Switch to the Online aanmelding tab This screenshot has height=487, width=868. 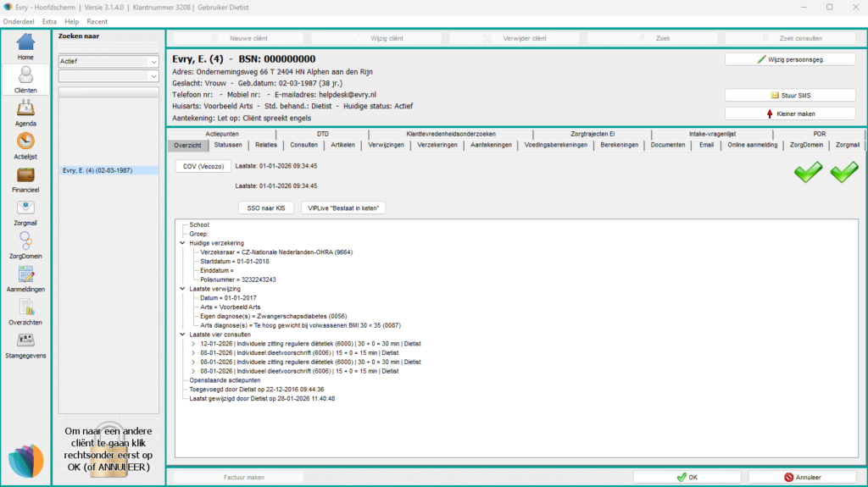coord(753,145)
